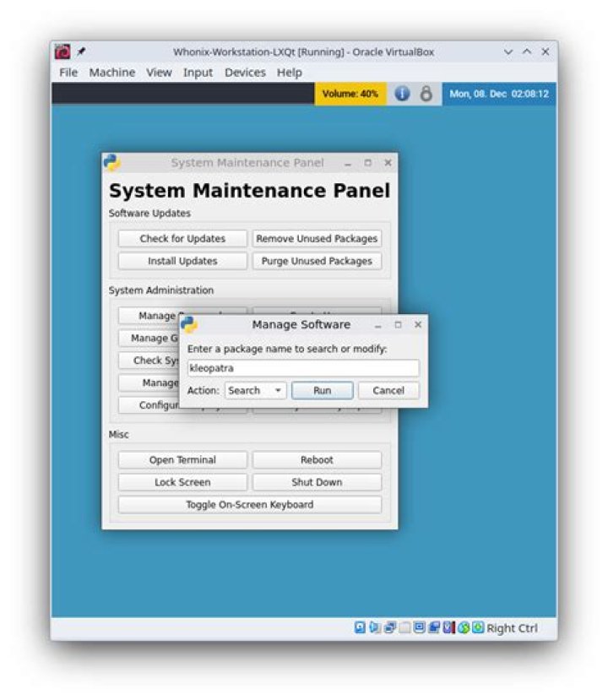Click Remove Unused Packages

click(317, 239)
